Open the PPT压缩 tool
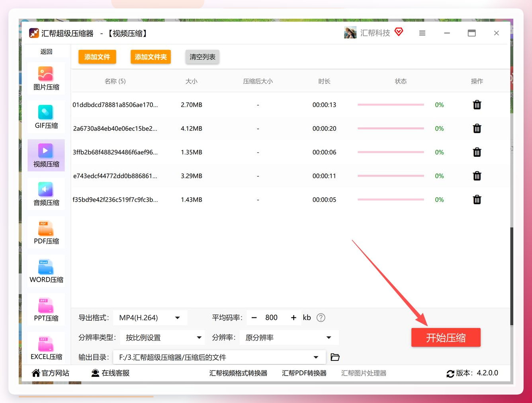Screen dimensions: 532x403 [46, 310]
